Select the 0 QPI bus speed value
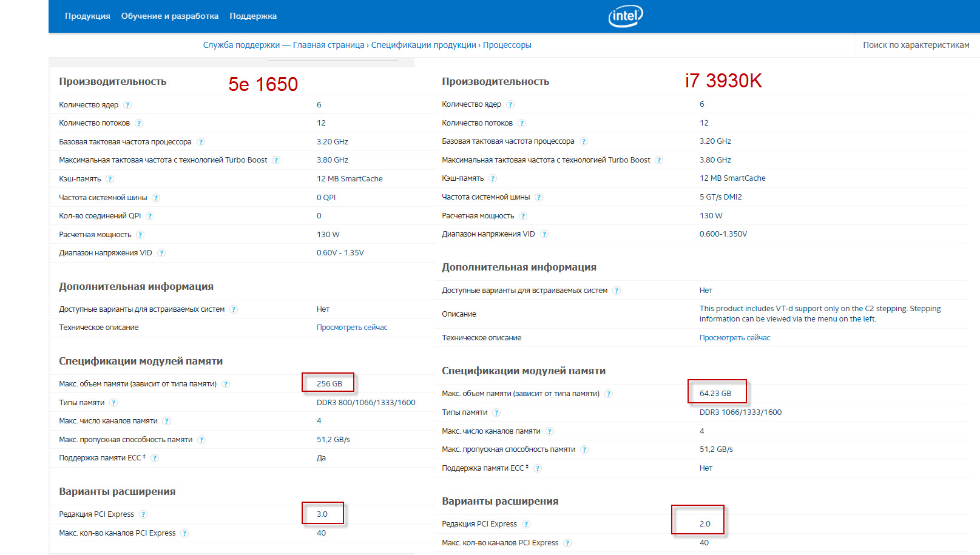Viewport: 980px width, 555px height. 326,198
